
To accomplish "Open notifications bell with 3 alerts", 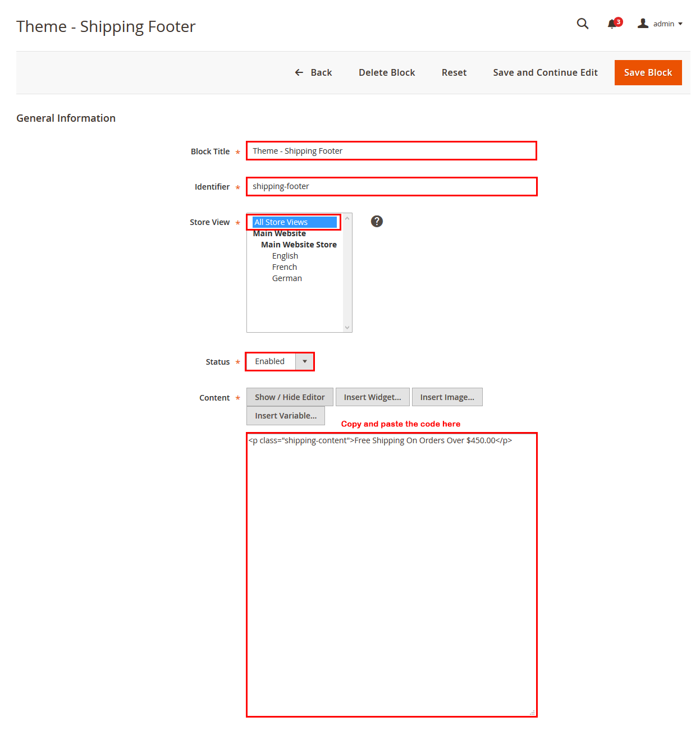I will coord(615,24).
